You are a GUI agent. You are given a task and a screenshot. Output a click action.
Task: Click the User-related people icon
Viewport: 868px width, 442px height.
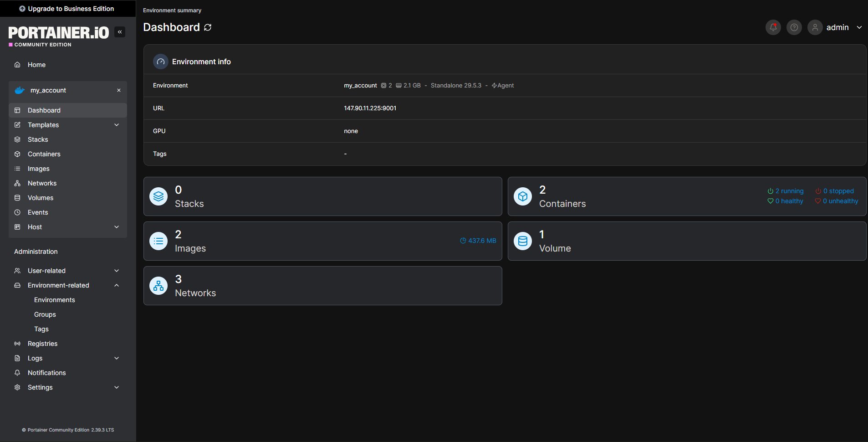click(17, 271)
